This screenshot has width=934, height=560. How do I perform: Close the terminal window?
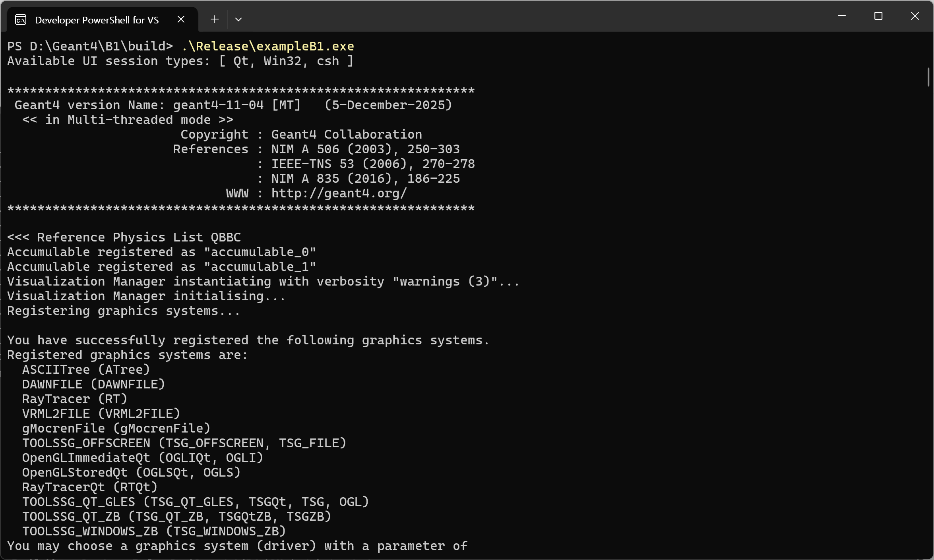coord(915,16)
